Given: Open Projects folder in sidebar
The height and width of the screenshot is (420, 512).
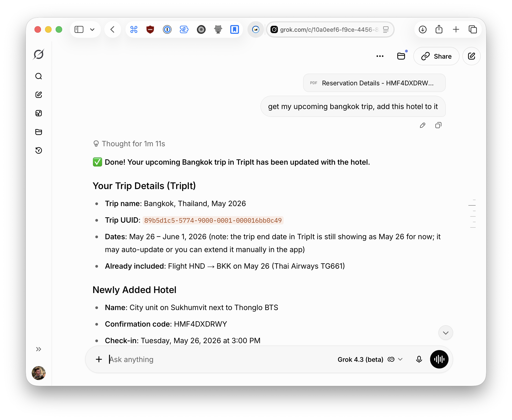Looking at the screenshot, I should click(39, 132).
